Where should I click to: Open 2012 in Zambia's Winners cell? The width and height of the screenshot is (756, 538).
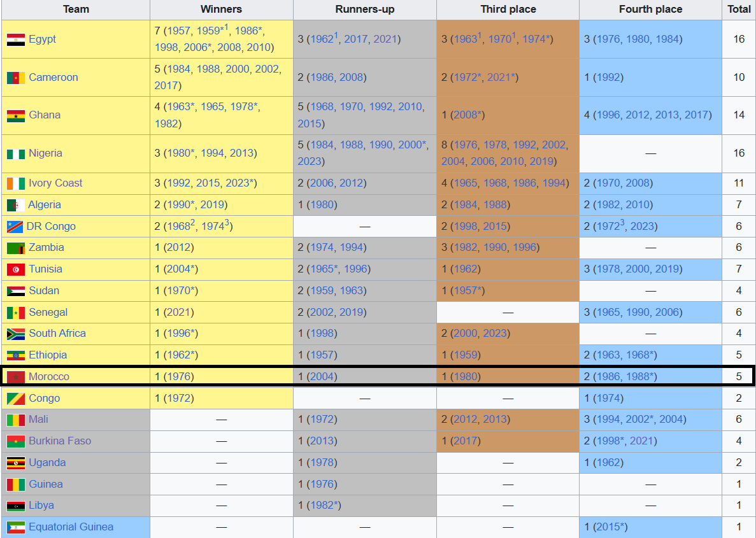[179, 247]
